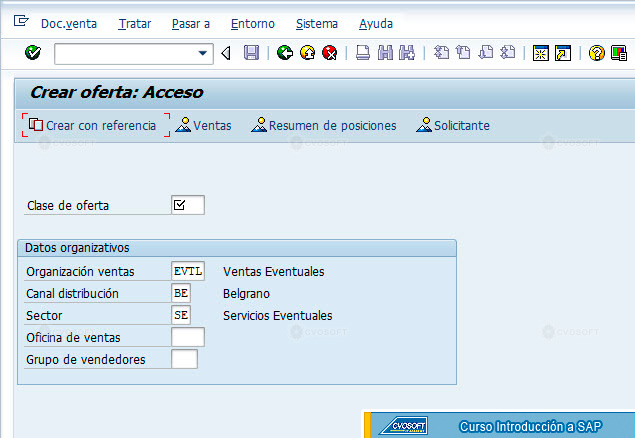Click the green Back arrow icon

tap(285, 53)
